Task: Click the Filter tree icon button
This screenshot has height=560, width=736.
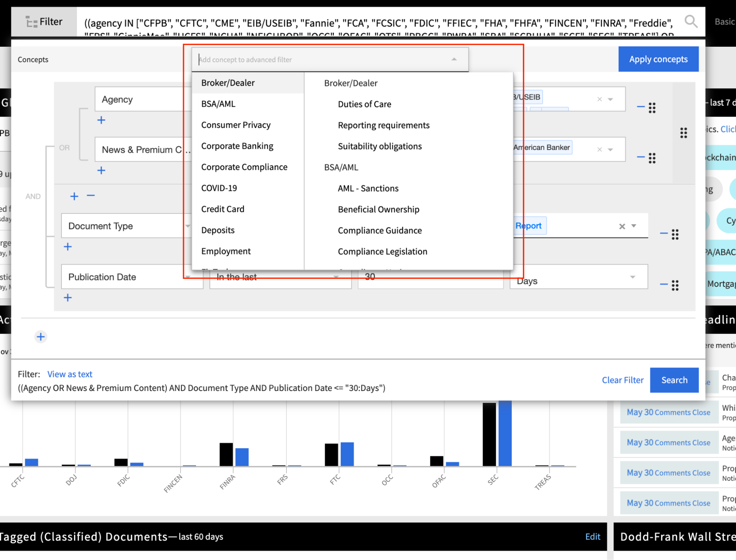Action: pos(44,22)
